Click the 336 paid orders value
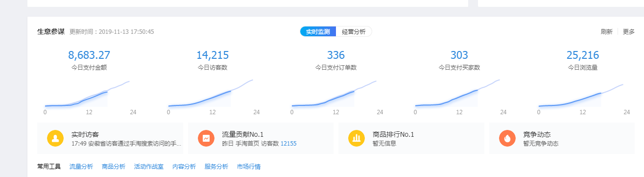This screenshot has width=644, height=177. point(336,55)
